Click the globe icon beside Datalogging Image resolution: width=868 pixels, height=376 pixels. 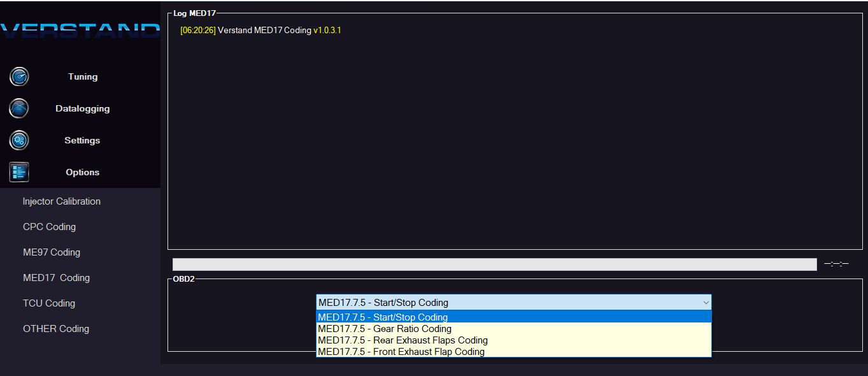pyautogui.click(x=19, y=108)
